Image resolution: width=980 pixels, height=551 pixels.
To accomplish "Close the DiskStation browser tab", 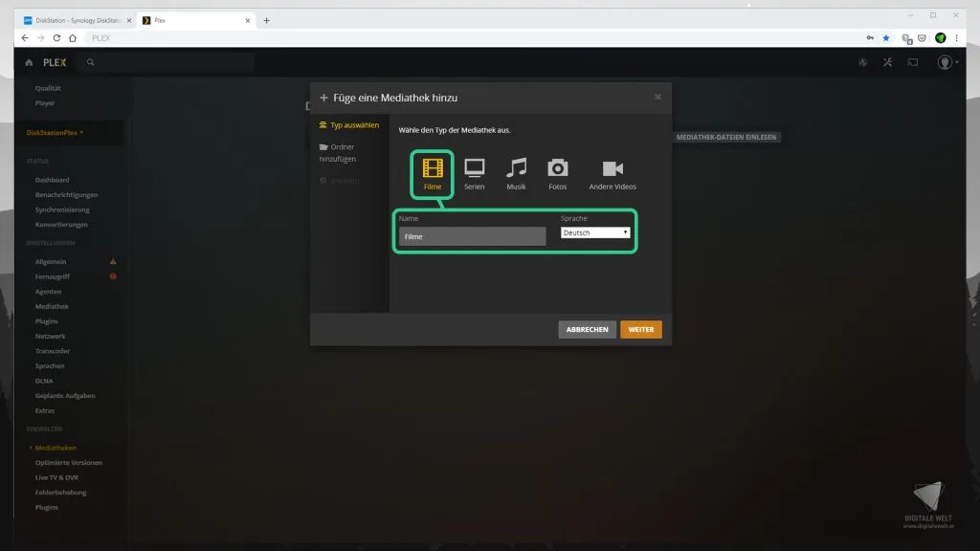I will point(129,21).
